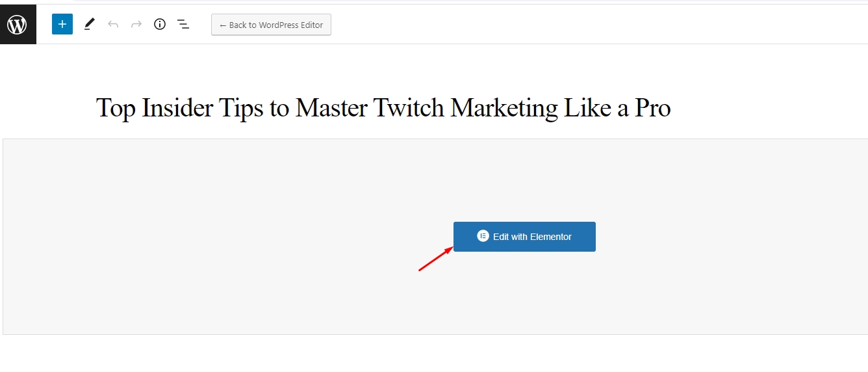
Task: Click empty toolbar space right of Back button
Action: (585, 25)
